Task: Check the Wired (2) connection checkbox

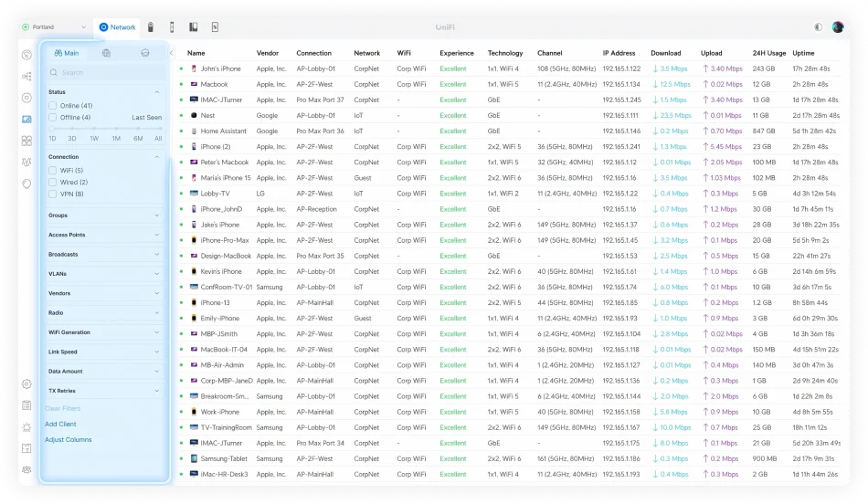Action: [x=53, y=182]
